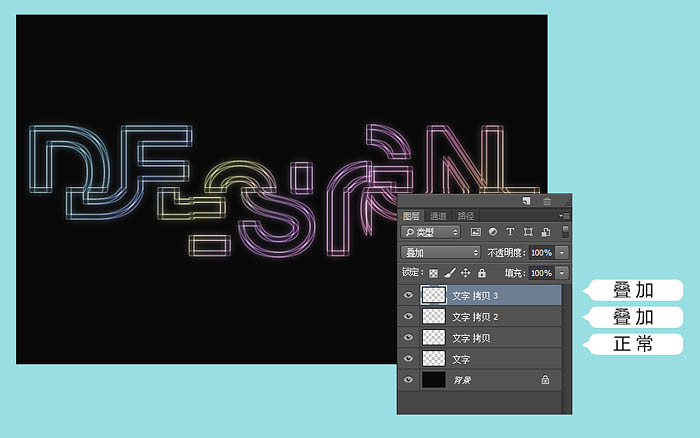Click the 锁定 label

tap(412, 272)
